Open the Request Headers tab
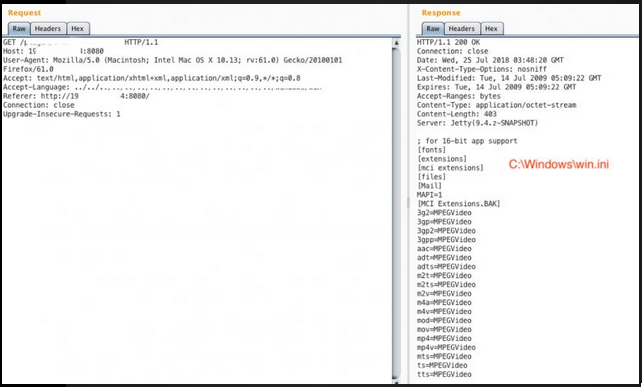The height and width of the screenshot is (387, 642). (x=48, y=29)
